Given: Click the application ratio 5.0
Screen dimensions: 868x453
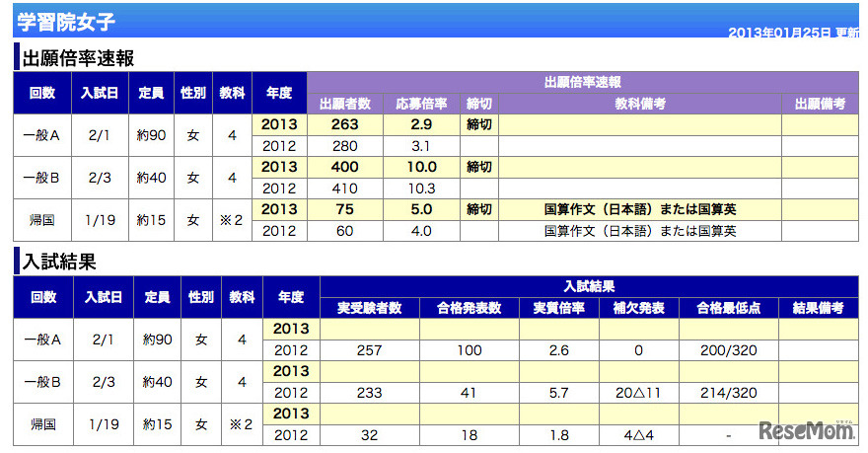Looking at the screenshot, I should 421,209.
